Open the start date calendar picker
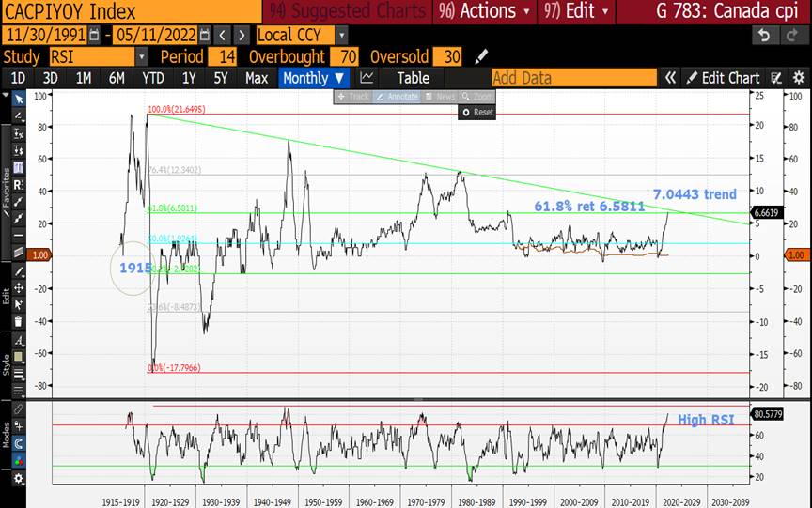The height and width of the screenshot is (508, 812). [94, 35]
